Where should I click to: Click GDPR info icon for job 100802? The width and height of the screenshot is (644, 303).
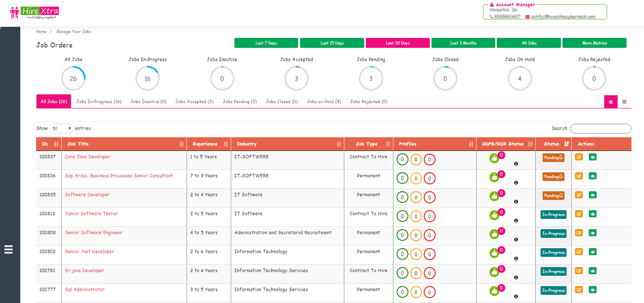tap(516, 258)
